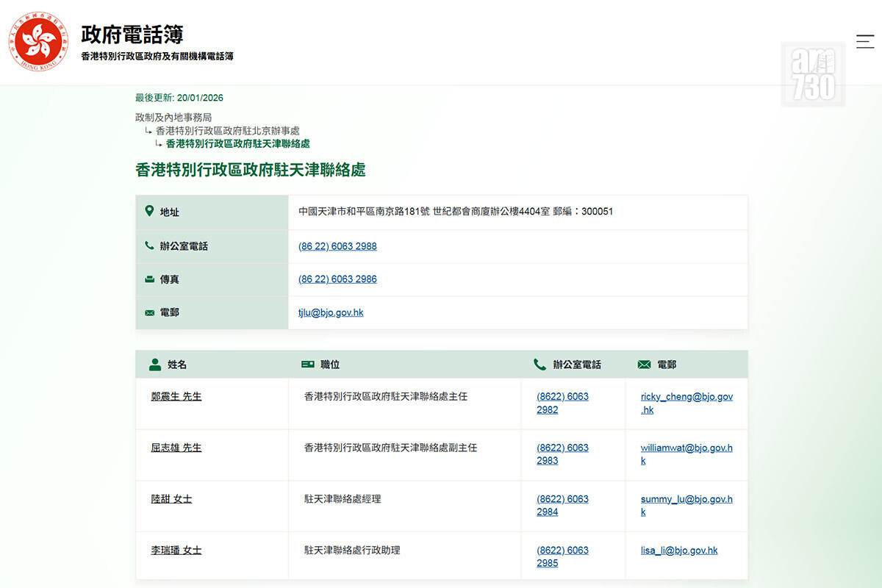Open breadcrumb 政制及內地事務局
The width and height of the screenshot is (882, 588).
pos(173,118)
